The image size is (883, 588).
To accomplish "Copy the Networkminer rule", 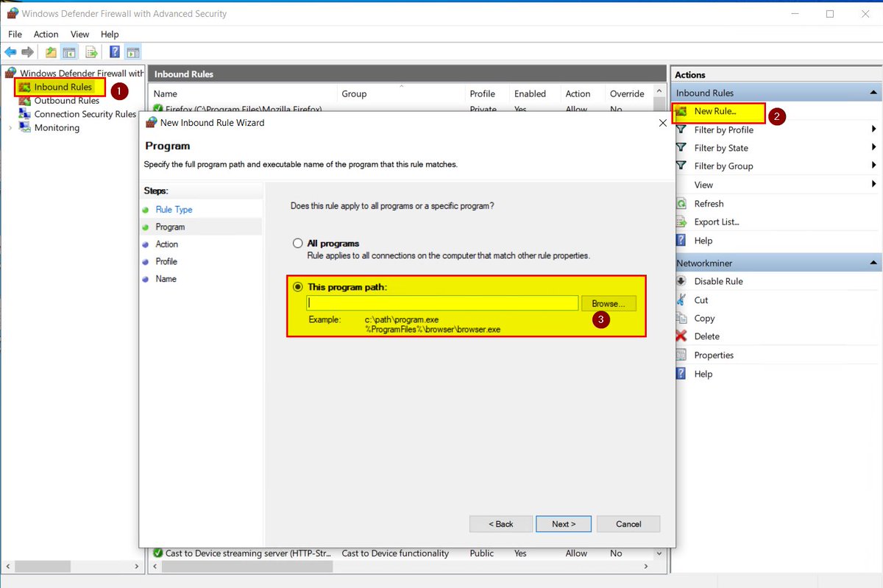I will tap(704, 318).
